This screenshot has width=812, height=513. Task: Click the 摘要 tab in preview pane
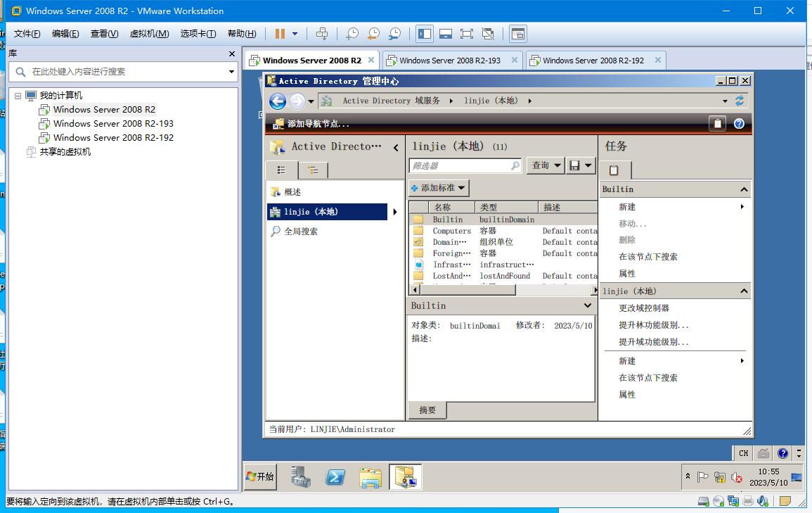[427, 410]
